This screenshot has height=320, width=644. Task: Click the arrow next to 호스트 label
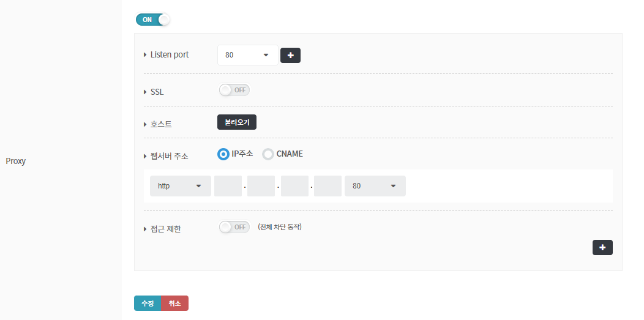point(145,124)
